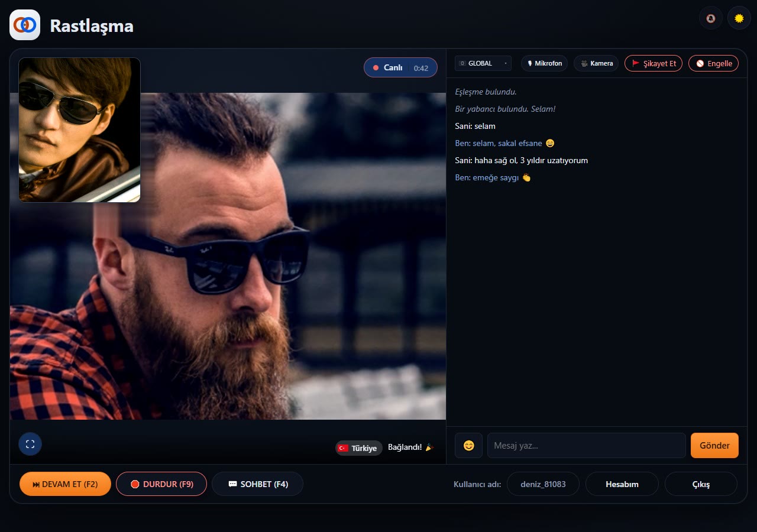Toggle the Kamera button

point(596,63)
